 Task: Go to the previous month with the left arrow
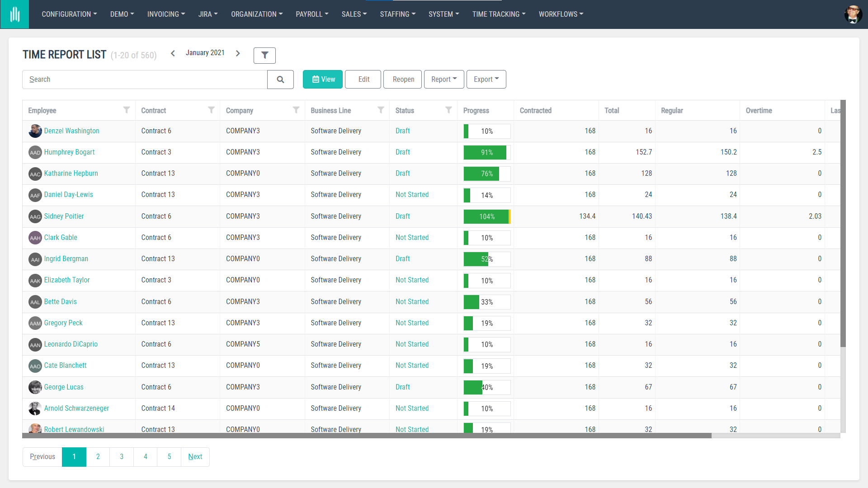coord(173,53)
